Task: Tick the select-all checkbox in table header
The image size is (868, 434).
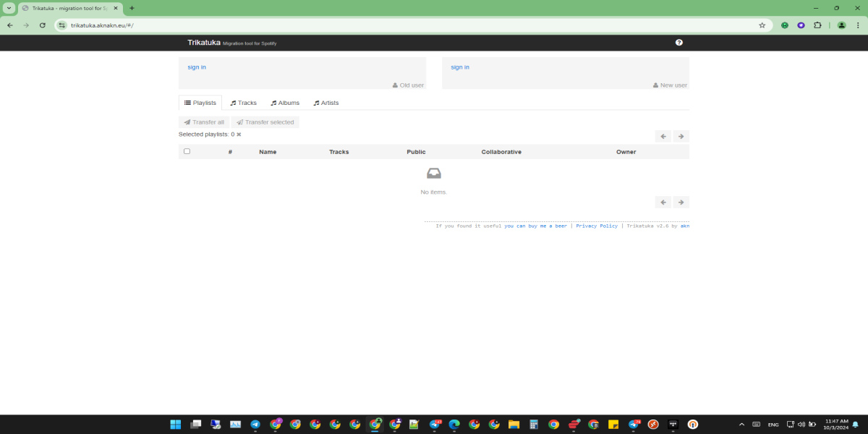Action: point(187,151)
